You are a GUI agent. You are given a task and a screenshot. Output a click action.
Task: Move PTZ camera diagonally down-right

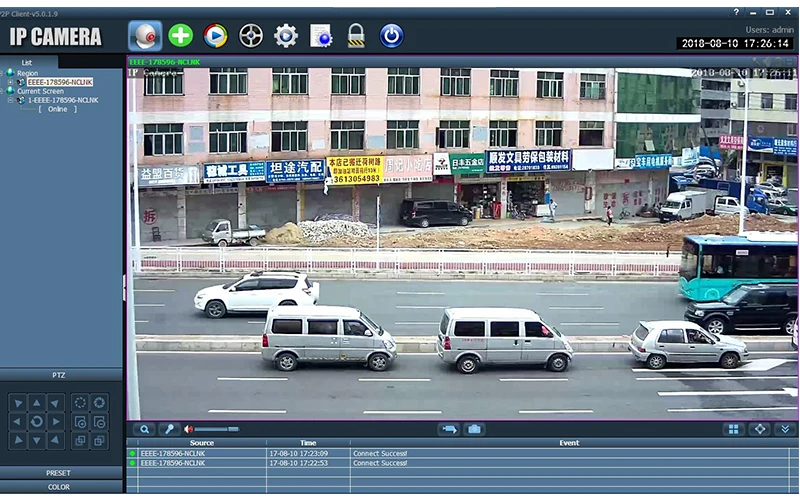click(56, 440)
